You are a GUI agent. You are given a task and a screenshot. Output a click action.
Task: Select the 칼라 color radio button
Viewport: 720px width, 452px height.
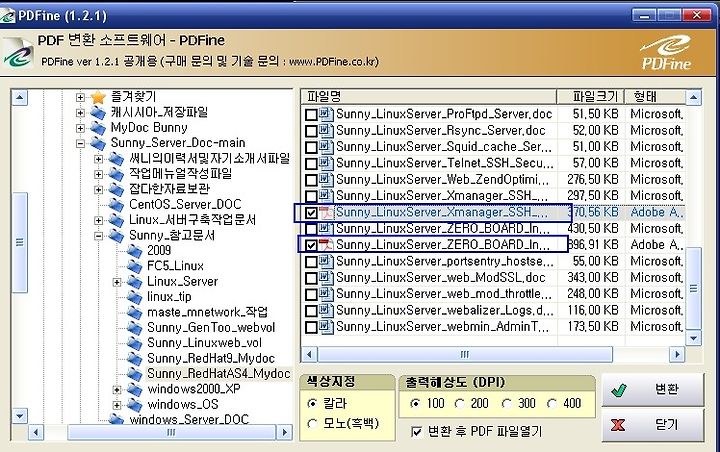[x=312, y=403]
